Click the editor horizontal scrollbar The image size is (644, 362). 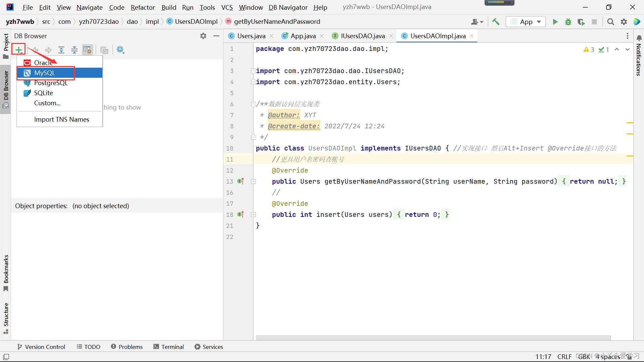pos(433,338)
